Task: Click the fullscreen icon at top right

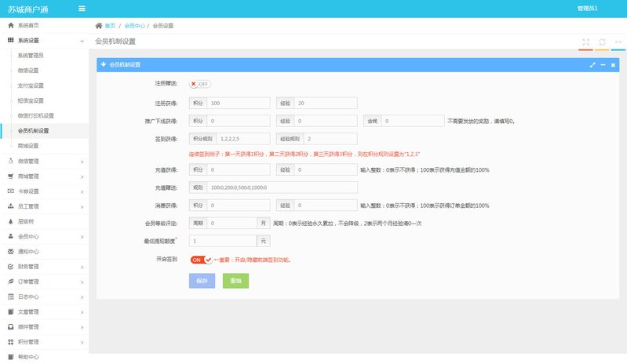Action: coord(585,42)
